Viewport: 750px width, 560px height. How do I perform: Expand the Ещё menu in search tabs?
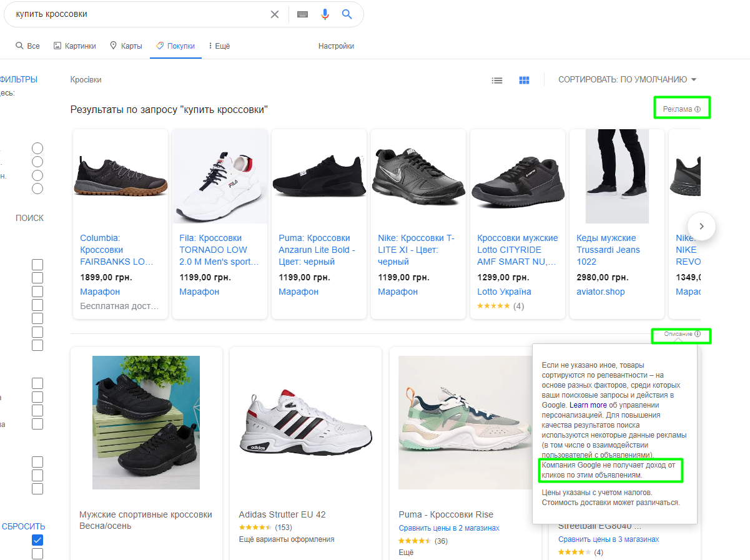tap(219, 46)
